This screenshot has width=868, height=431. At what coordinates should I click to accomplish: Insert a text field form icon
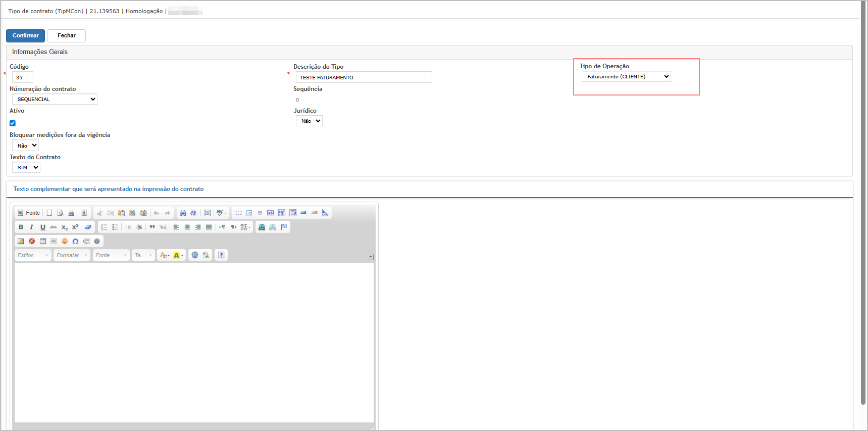(x=271, y=213)
